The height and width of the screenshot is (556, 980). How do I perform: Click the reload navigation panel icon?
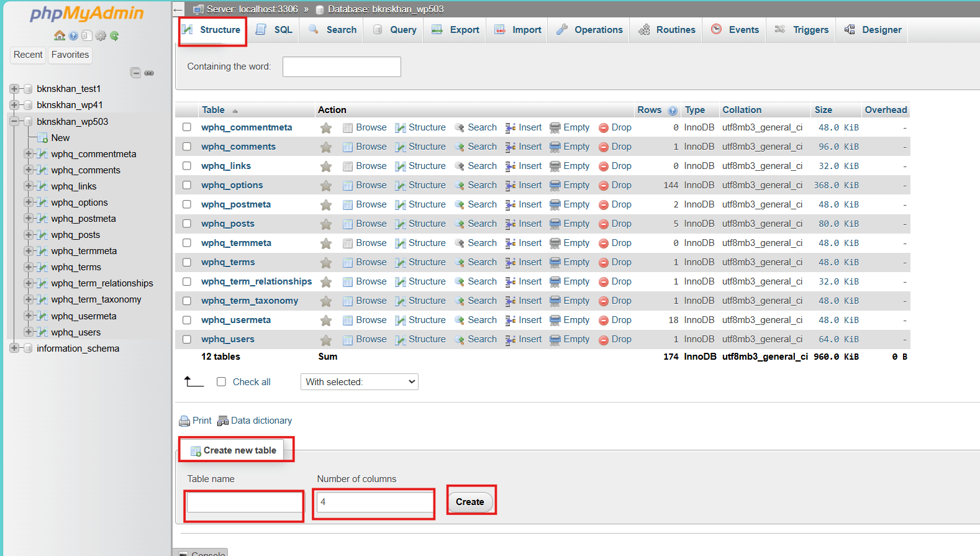tap(114, 36)
